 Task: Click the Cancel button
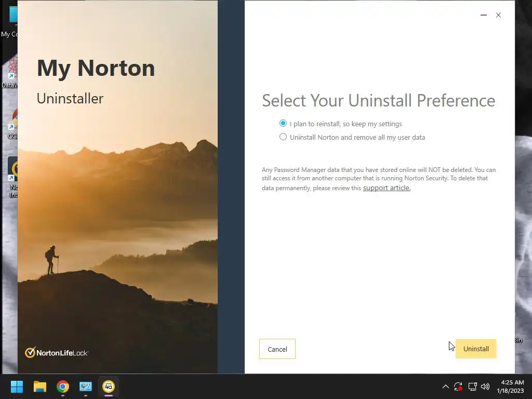pyautogui.click(x=277, y=349)
